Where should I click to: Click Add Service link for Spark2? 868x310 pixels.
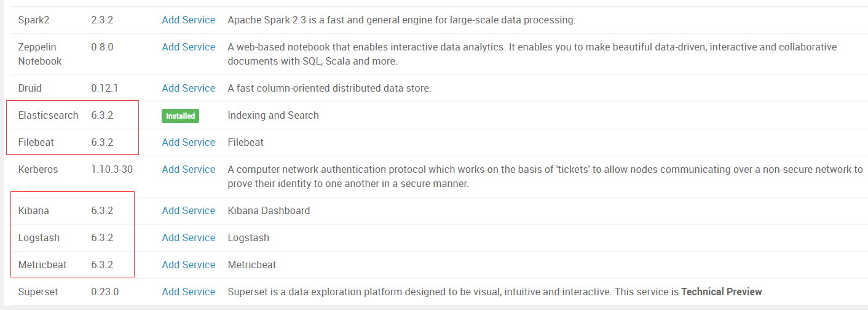[189, 20]
